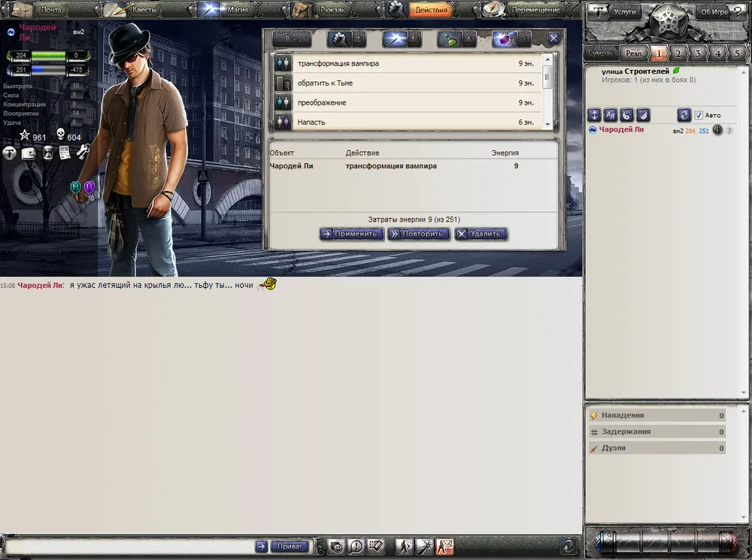Open the Дуэли row
752x560 pixels.
[657, 448]
